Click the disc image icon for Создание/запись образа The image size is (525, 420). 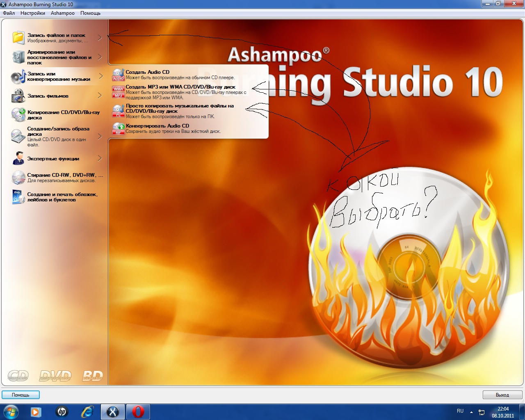tap(18, 136)
